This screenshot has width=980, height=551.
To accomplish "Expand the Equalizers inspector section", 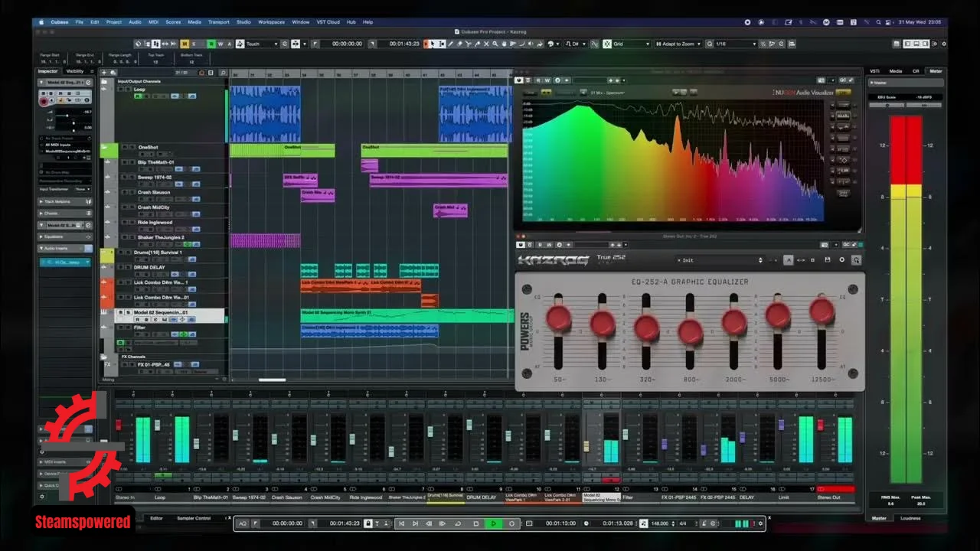I will (65, 236).
